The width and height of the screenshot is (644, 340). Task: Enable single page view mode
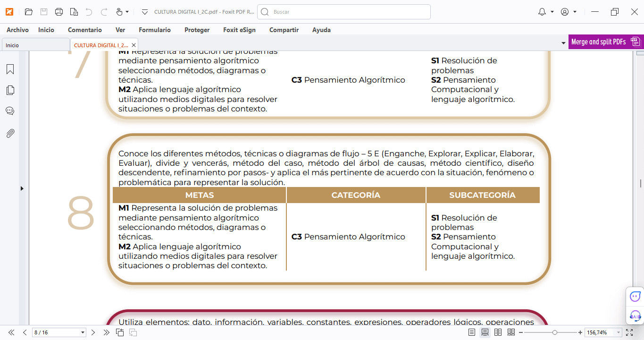pyautogui.click(x=472, y=332)
